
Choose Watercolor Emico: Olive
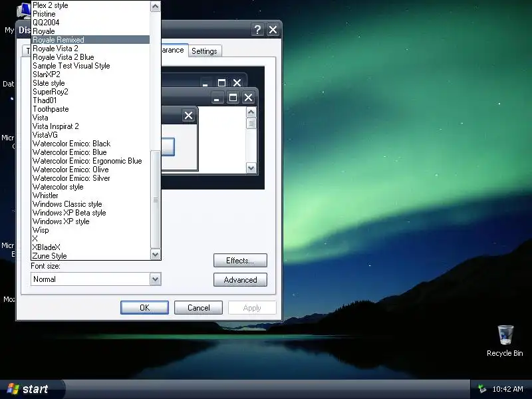point(90,170)
